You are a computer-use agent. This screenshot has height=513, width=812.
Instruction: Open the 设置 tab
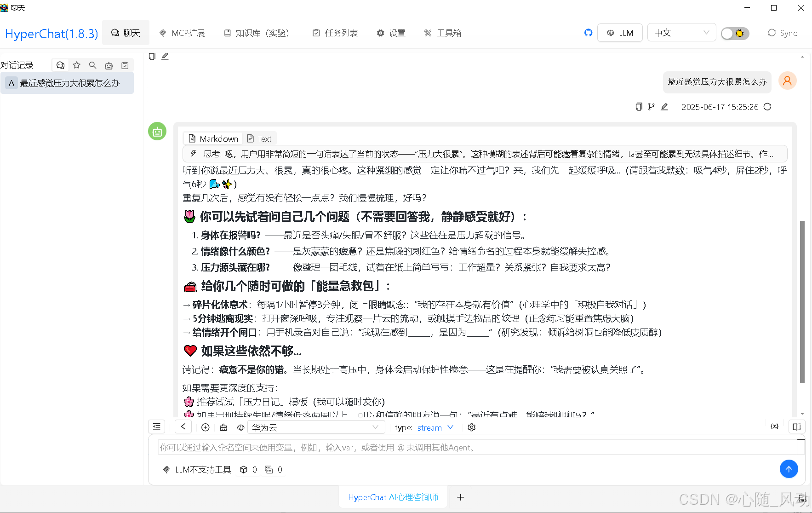(391, 33)
